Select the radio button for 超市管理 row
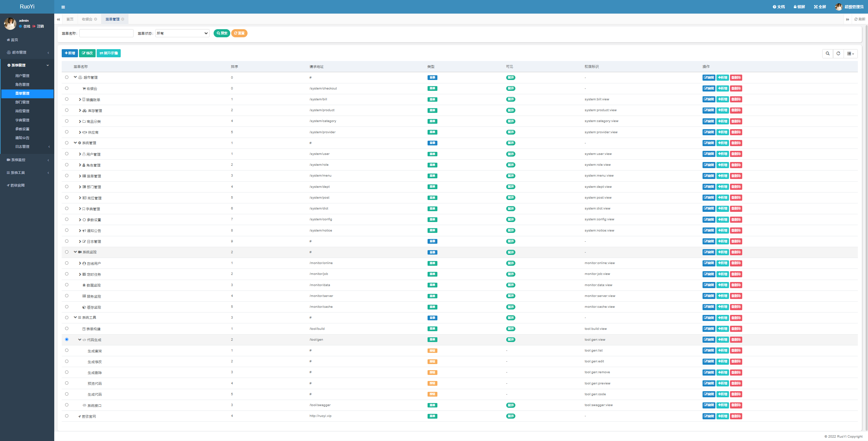The width and height of the screenshot is (868, 441). coord(67,77)
